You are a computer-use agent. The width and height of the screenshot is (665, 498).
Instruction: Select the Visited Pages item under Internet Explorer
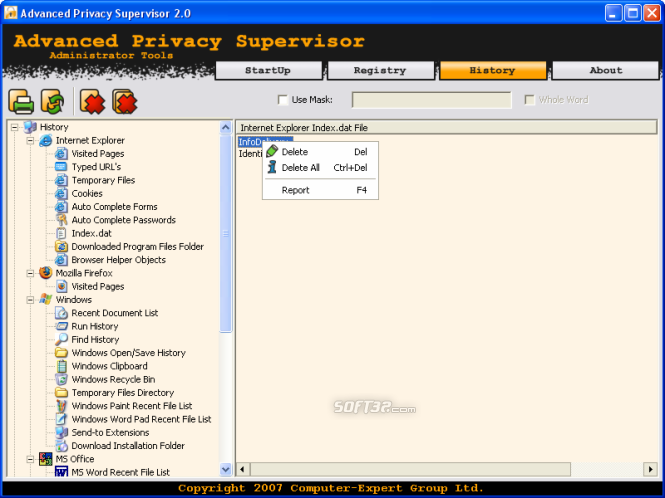pyautogui.click(x=98, y=154)
